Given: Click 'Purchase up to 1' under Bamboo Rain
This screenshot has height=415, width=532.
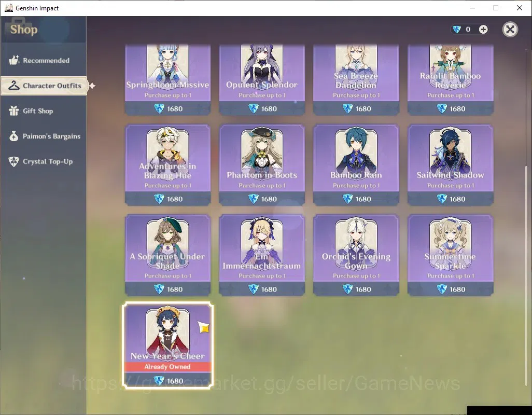Looking at the screenshot, I should point(356,186).
